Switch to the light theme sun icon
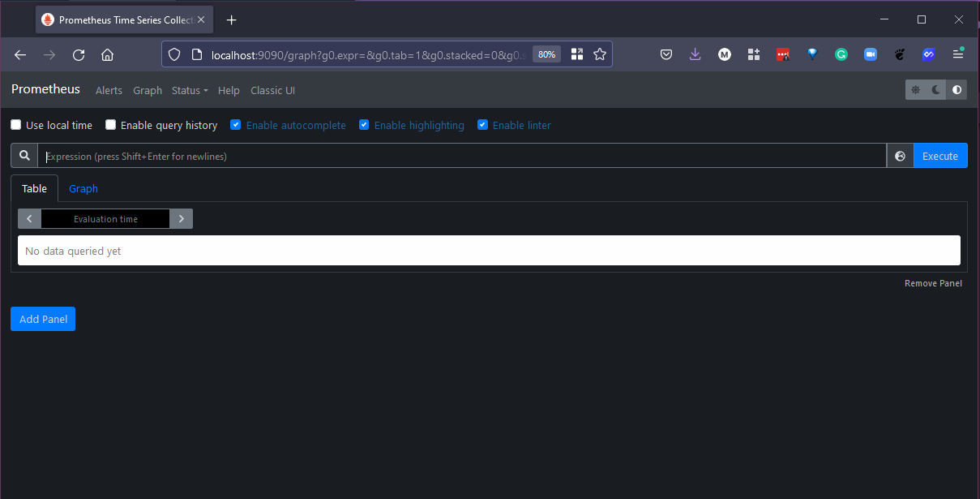This screenshot has width=980, height=499. coord(916,90)
